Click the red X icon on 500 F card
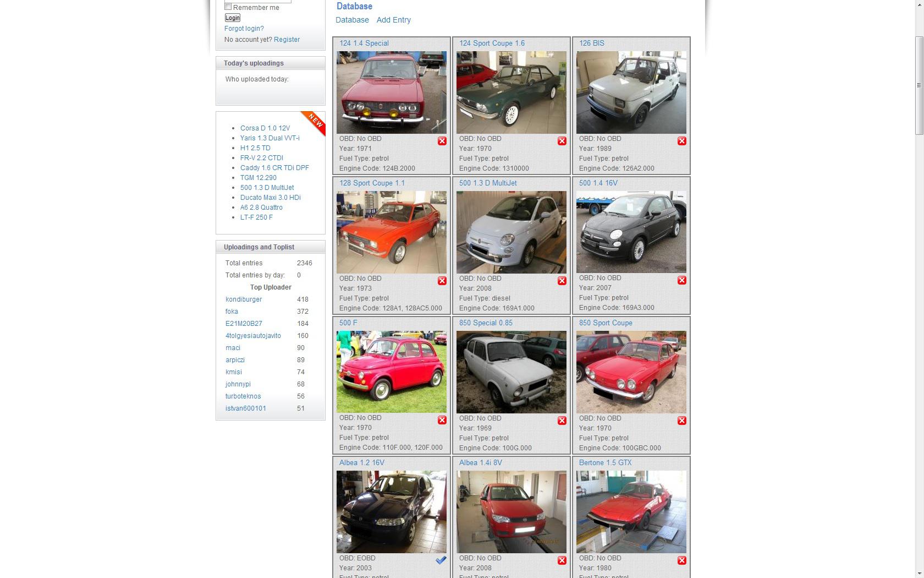This screenshot has height=578, width=924. 442,420
